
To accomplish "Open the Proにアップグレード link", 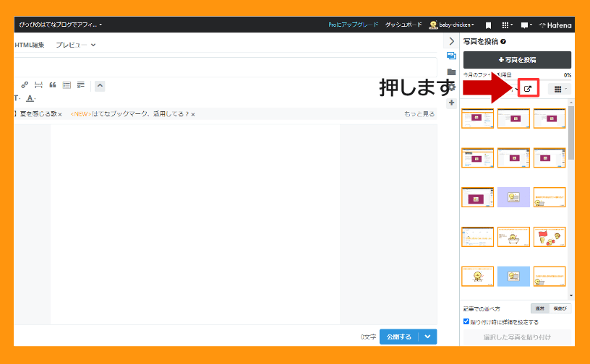I will pos(354,25).
